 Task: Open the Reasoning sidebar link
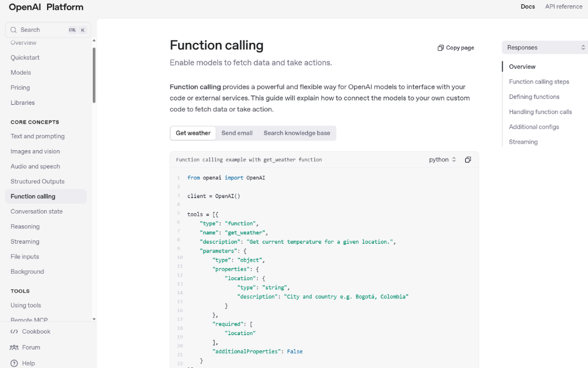25,227
